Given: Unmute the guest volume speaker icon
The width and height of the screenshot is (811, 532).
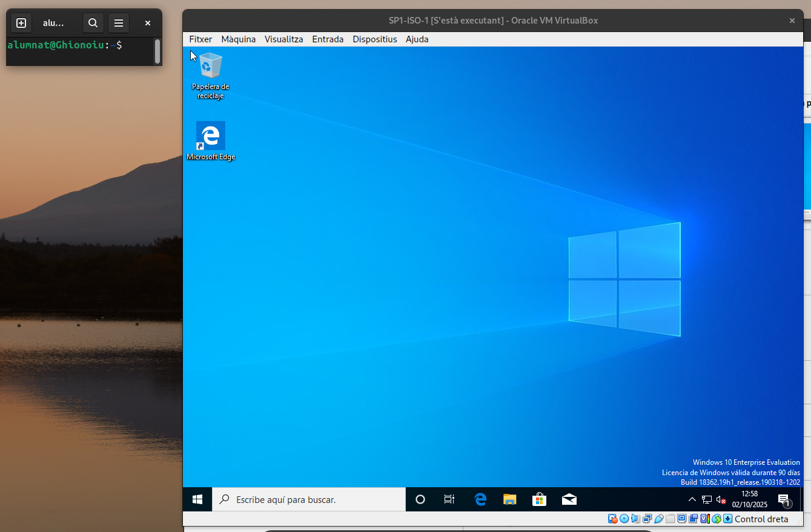Looking at the screenshot, I should [721, 499].
